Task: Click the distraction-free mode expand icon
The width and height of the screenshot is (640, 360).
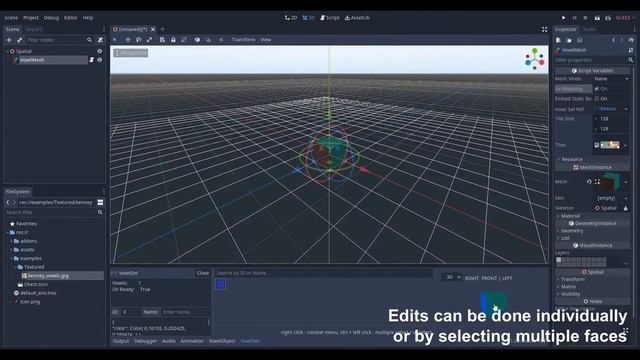Action: pyautogui.click(x=544, y=29)
